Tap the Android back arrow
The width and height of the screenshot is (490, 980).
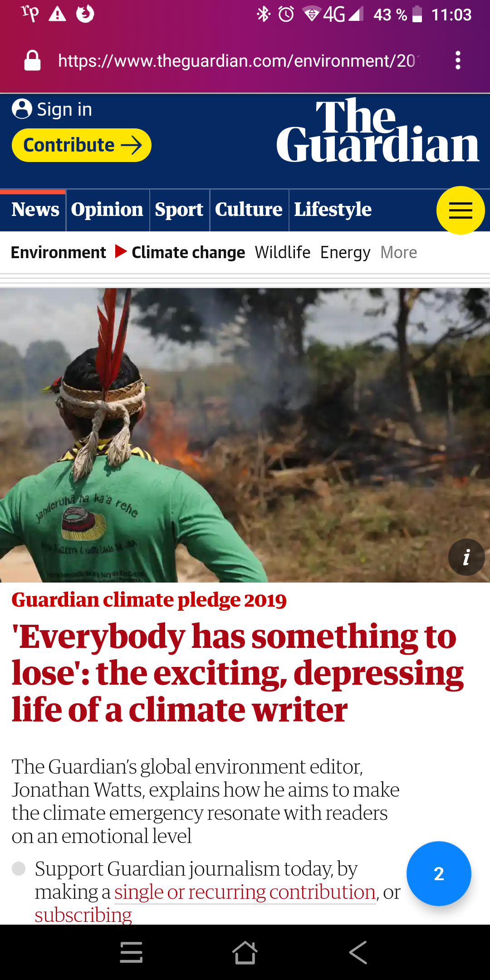pos(358,952)
